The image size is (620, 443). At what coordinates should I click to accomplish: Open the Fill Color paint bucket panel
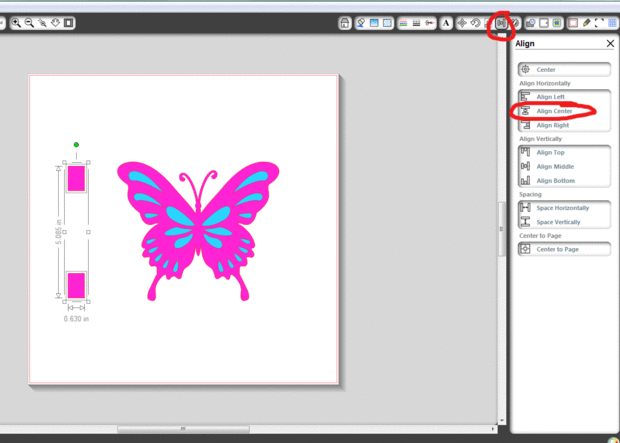[x=361, y=23]
